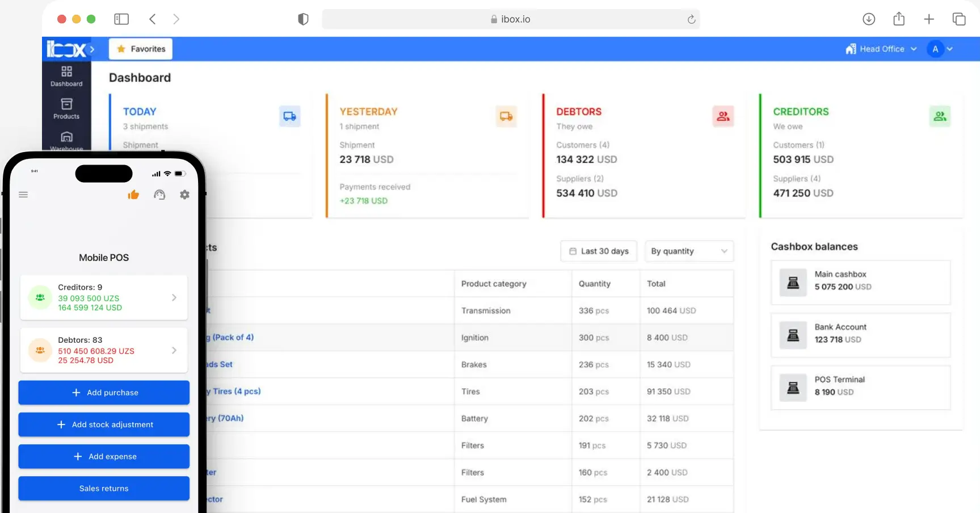980x513 pixels.
Task: Open the By quantity sorting dropdown
Action: [x=688, y=251]
